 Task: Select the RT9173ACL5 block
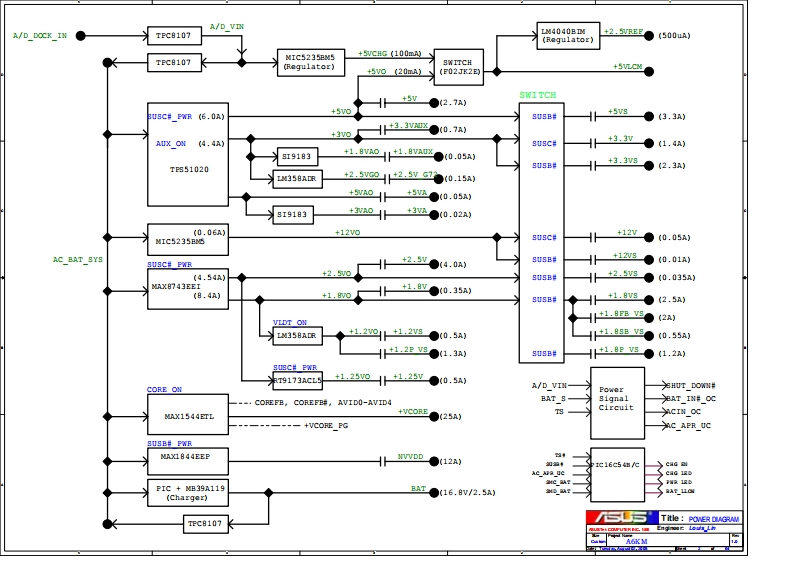coord(297,380)
